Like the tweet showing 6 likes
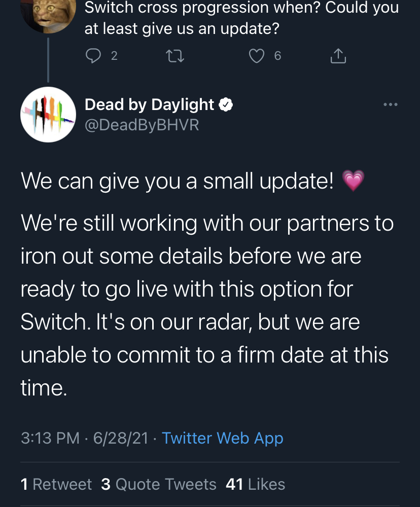 click(257, 56)
